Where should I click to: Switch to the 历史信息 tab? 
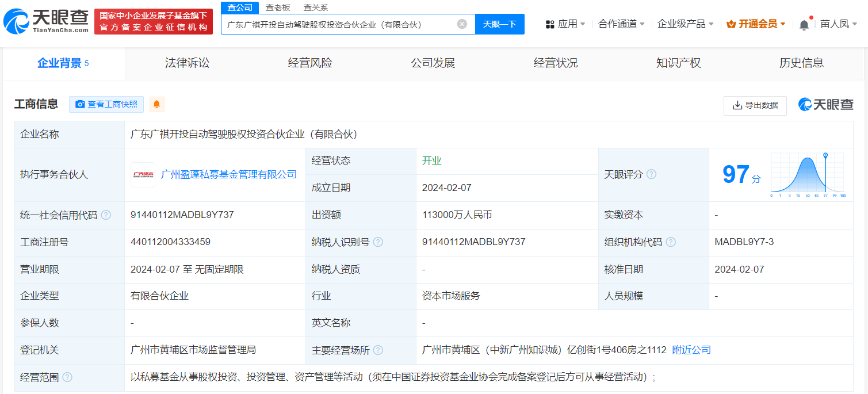click(x=801, y=63)
